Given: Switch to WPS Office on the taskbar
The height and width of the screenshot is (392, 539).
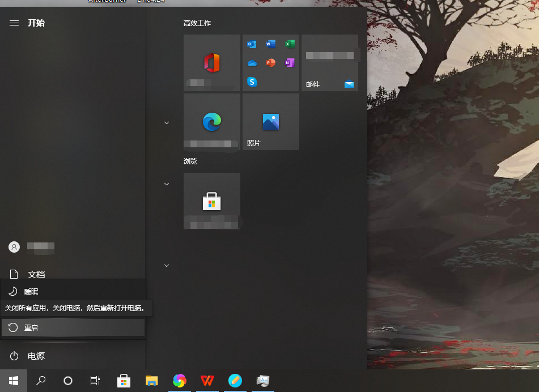Looking at the screenshot, I should pyautogui.click(x=207, y=381).
